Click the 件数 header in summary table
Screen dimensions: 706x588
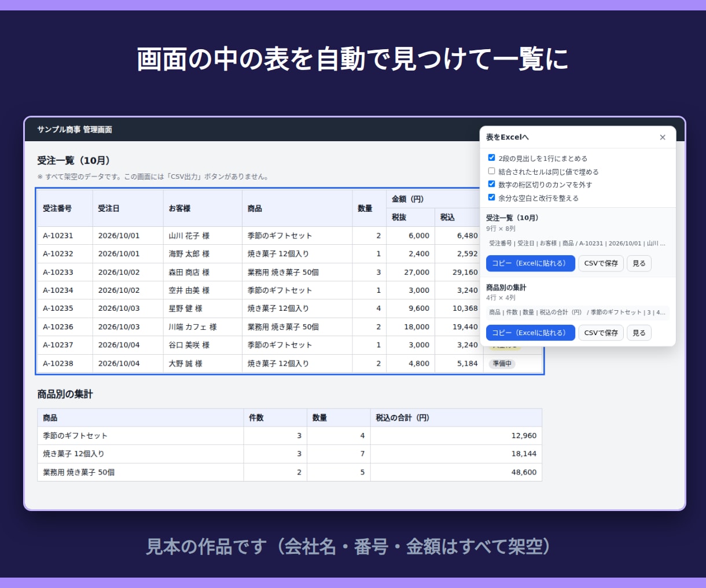[x=275, y=417]
